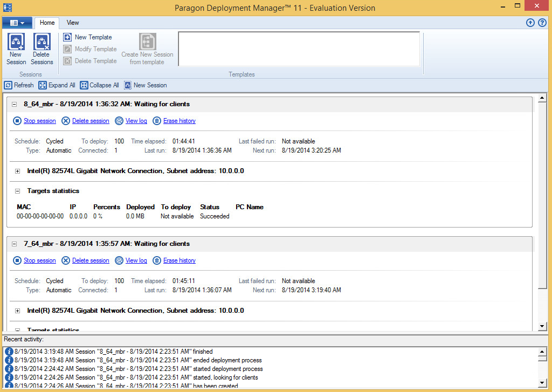552x392 pixels.
Task: Click Delete session icon for 8_64_mbr
Action: coord(66,121)
